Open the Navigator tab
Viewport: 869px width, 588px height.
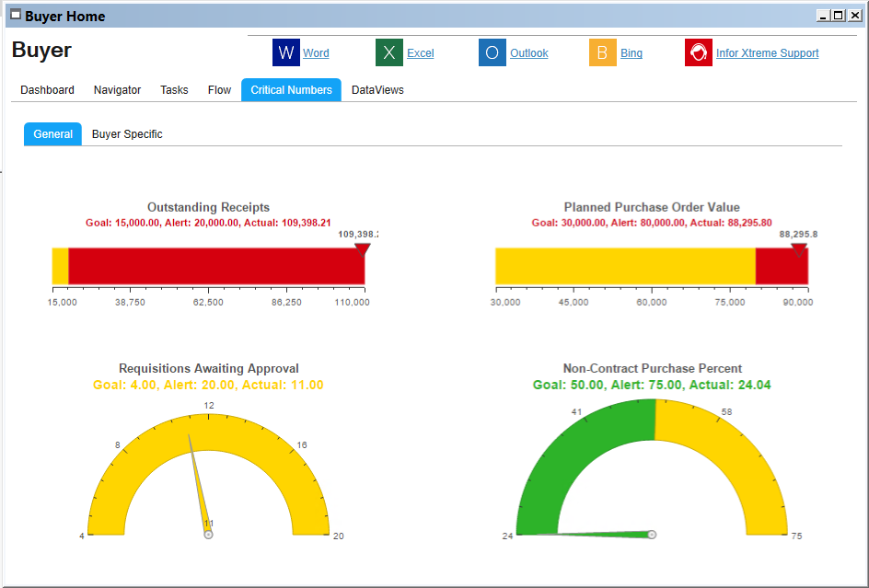(117, 90)
